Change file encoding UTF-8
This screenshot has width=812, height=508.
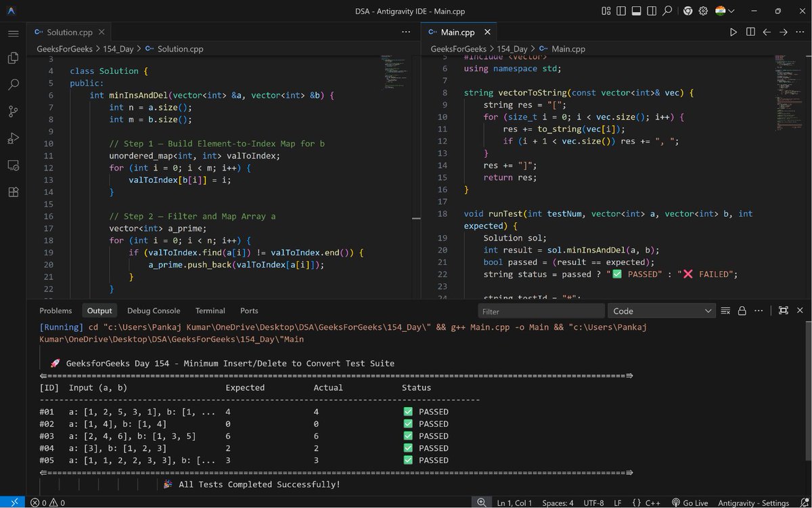tap(593, 503)
